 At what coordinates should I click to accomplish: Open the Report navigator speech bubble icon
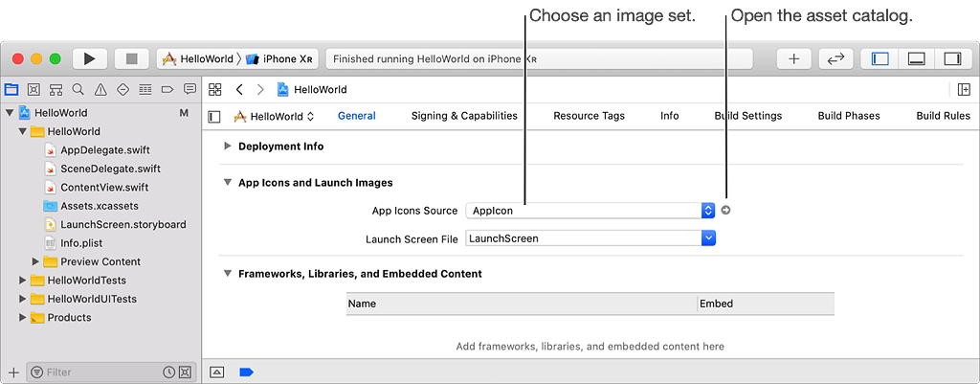[x=190, y=89]
